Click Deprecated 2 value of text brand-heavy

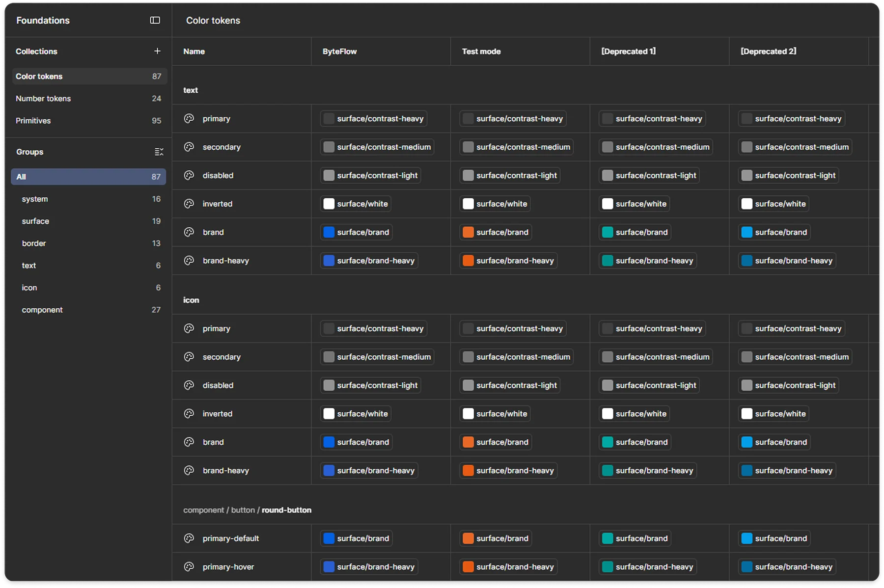787,261
